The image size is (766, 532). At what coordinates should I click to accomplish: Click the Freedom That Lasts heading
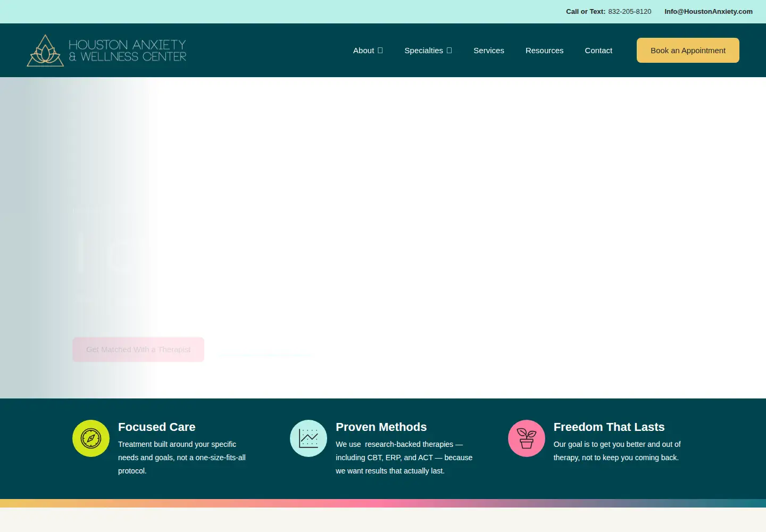point(609,427)
